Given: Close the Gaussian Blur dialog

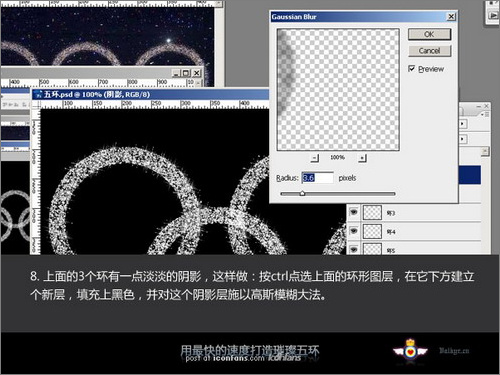Looking at the screenshot, I should pos(451,16).
